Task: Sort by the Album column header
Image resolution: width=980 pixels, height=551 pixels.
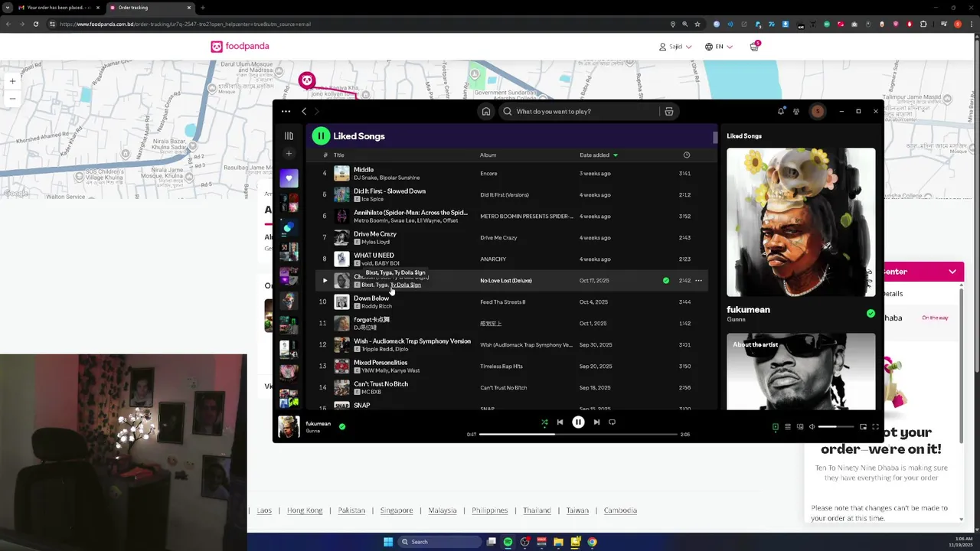Action: point(488,155)
